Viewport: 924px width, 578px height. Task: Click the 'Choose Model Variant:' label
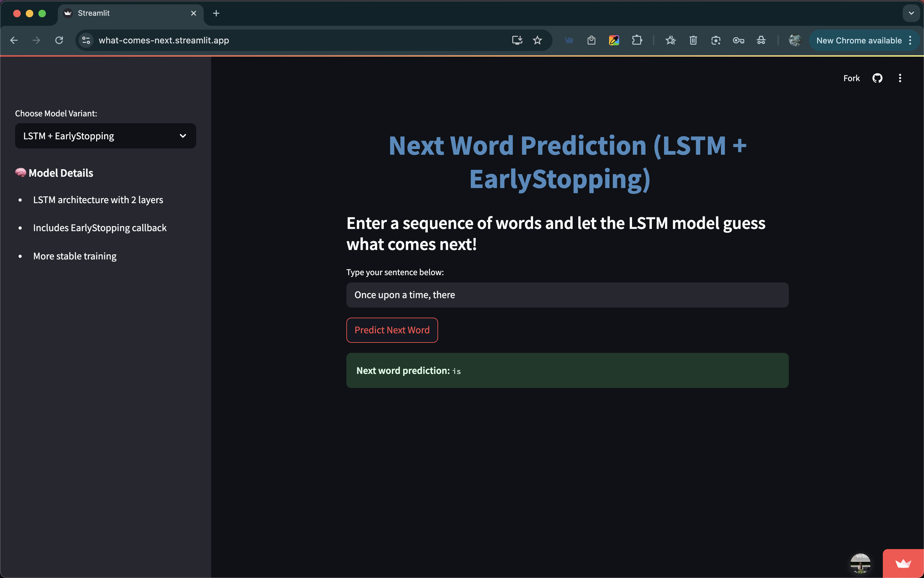pyautogui.click(x=56, y=114)
